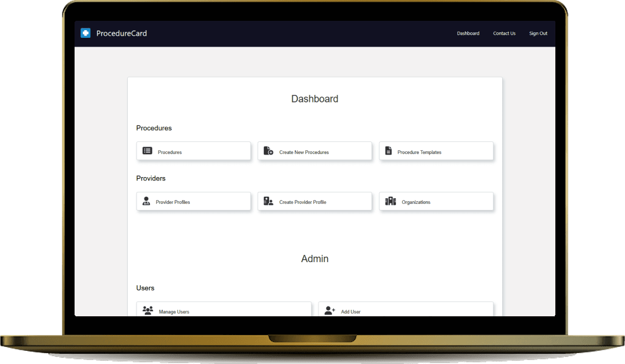Click the ProcedureCard blue cross logo icon
The height and width of the screenshot is (364, 625).
tap(86, 33)
